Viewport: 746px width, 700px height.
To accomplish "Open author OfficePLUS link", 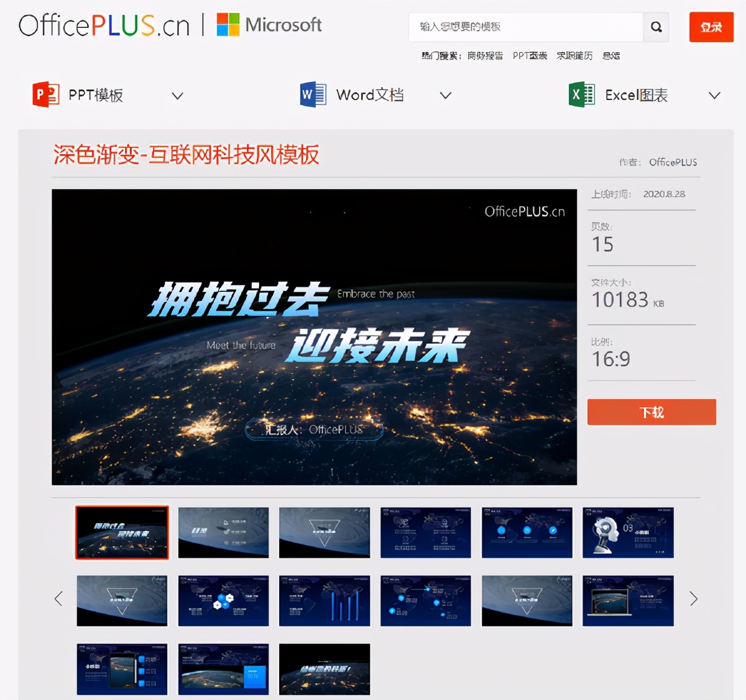I will pyautogui.click(x=673, y=162).
